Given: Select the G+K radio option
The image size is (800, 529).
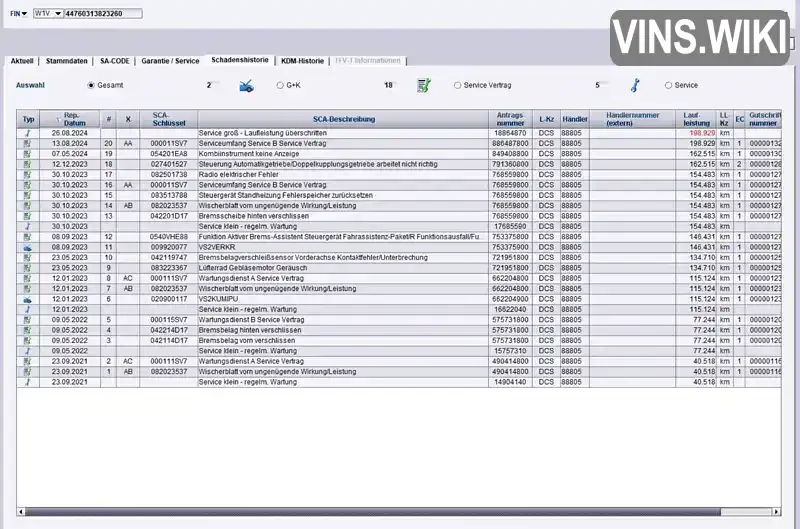Looking at the screenshot, I should point(280,86).
